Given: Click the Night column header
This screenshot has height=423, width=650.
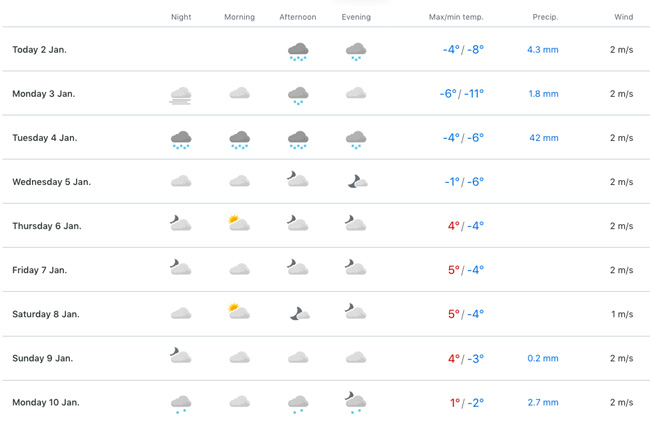Looking at the screenshot, I should [181, 17].
